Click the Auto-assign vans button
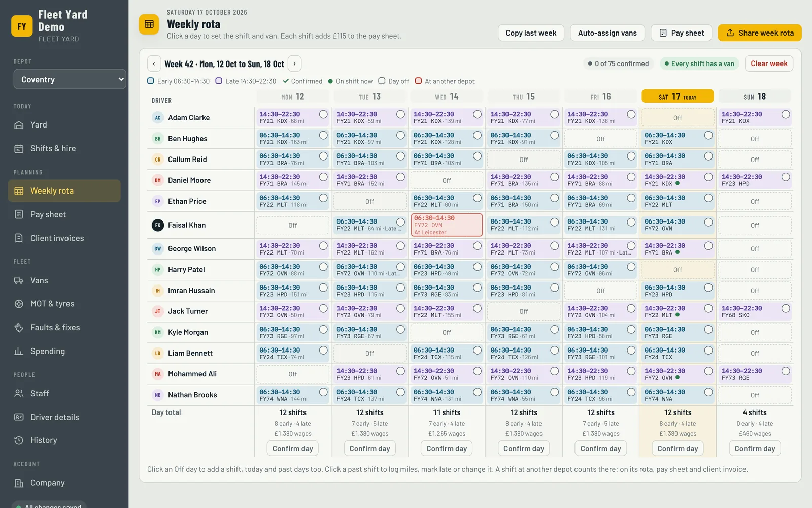 pyautogui.click(x=607, y=33)
